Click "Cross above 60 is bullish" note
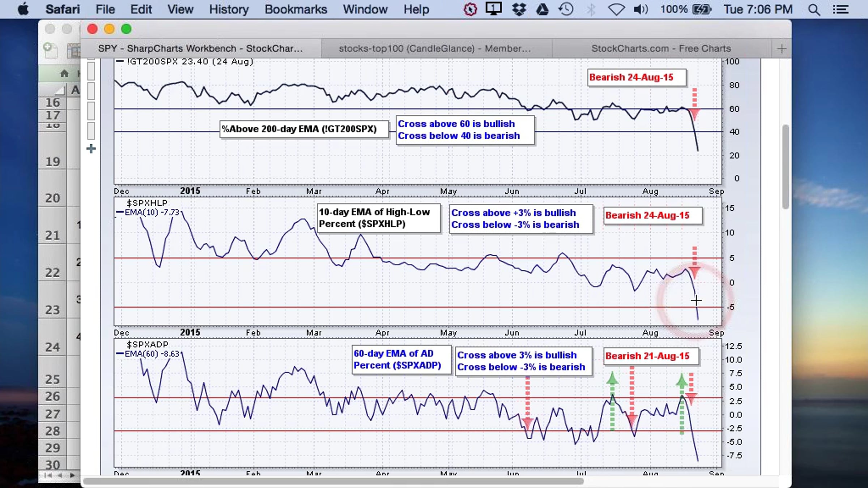The width and height of the screenshot is (868, 488). pyautogui.click(x=456, y=124)
